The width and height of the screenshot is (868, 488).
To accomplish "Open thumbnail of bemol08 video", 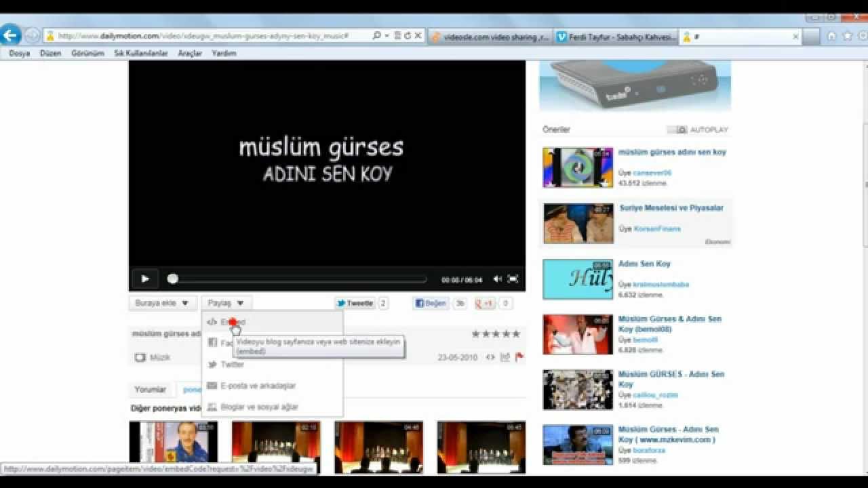I will coord(578,334).
